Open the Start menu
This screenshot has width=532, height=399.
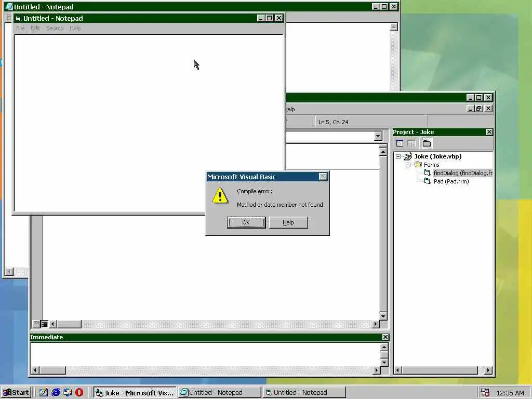[16, 393]
